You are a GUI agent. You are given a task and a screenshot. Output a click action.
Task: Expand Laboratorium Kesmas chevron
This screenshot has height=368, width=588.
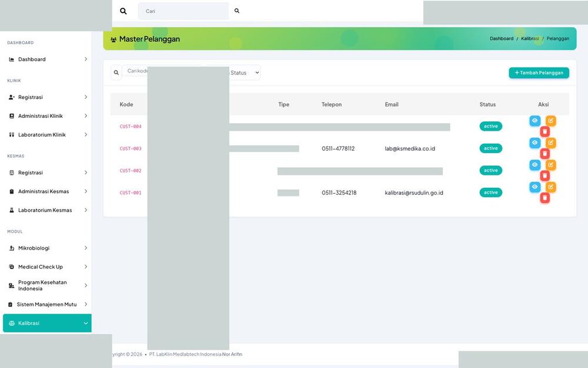point(86,210)
